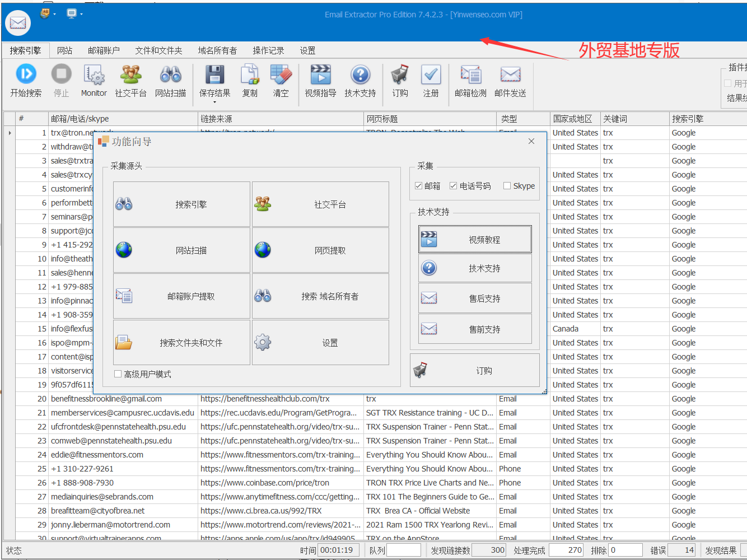This screenshot has width=747, height=560.
Task: Choose 搜索 域名所有者 in wizard dialog
Action: [x=320, y=296]
